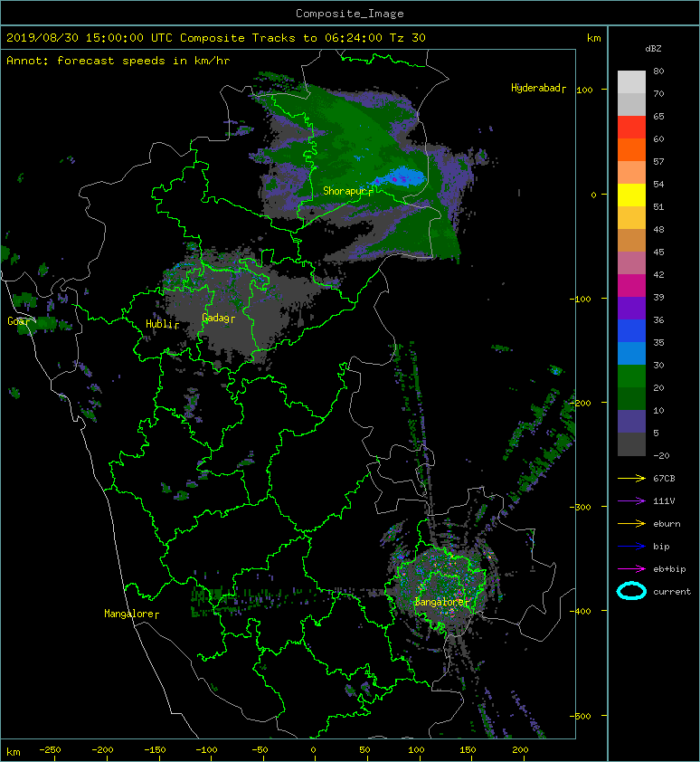Select the dark gray -20 to 5 dBZ swatch
This screenshot has width=700, height=762.
(x=631, y=444)
